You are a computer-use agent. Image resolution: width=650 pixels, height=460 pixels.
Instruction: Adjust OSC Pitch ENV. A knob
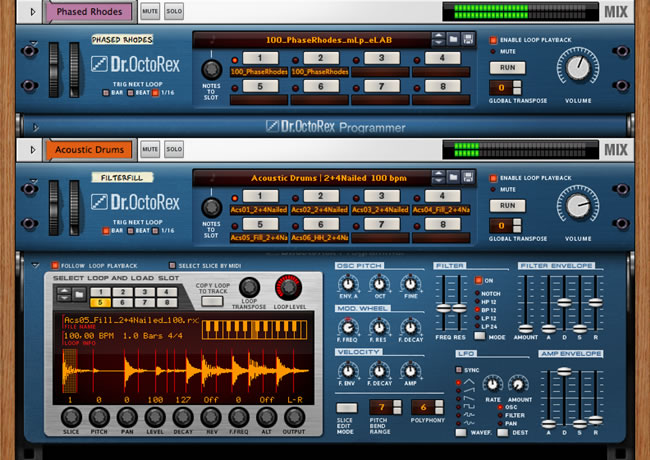click(348, 284)
